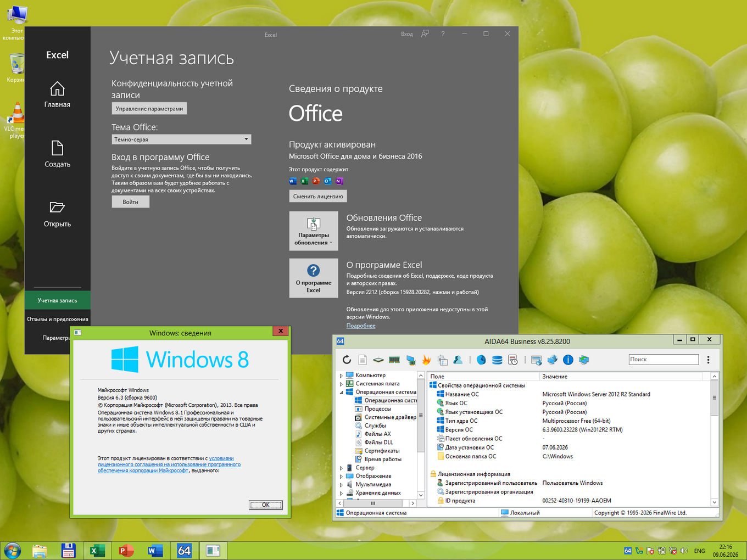Image resolution: width=747 pixels, height=560 pixels.
Task: Expand the Компьютер tree node
Action: click(x=341, y=376)
